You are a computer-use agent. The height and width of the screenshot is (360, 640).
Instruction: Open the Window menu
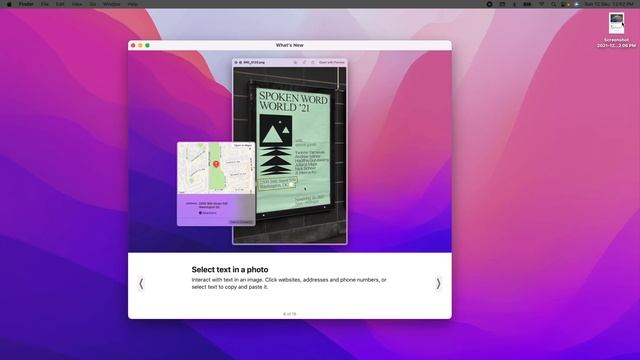[x=111, y=4]
